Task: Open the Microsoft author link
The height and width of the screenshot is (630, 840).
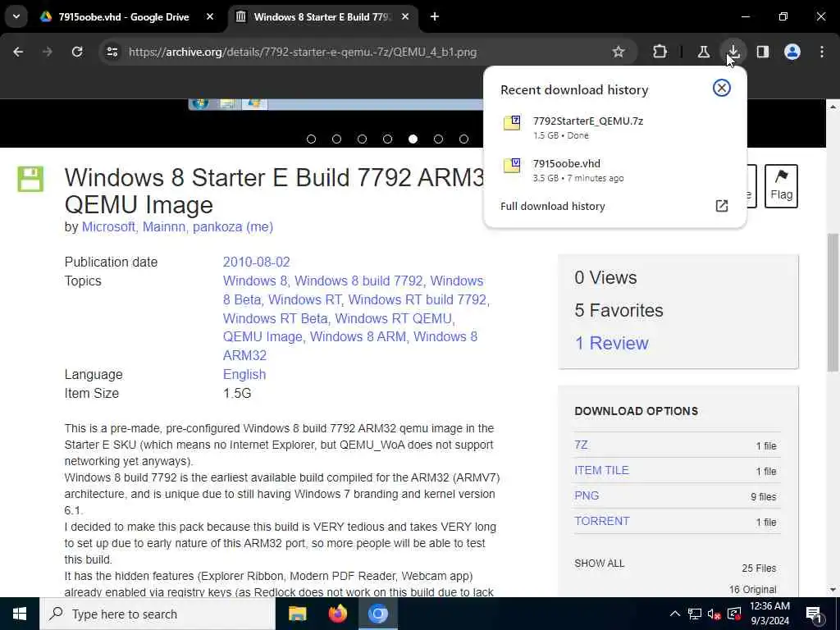Action: pos(110,227)
